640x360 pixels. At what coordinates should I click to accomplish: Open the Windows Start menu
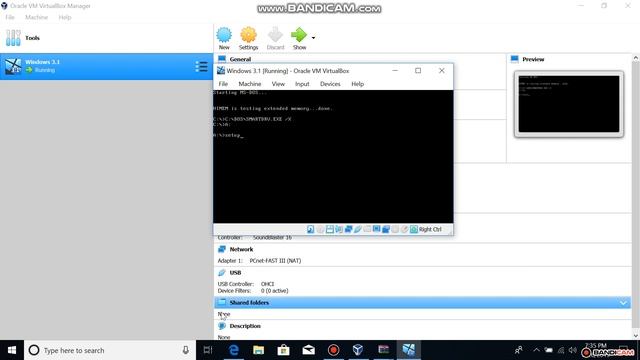tap(12, 350)
